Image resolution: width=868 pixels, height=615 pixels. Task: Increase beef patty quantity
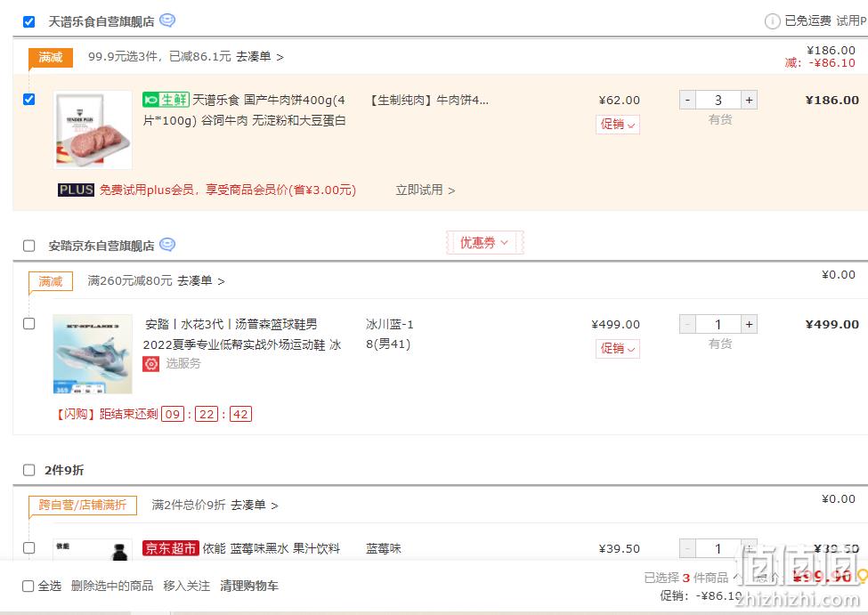click(x=749, y=101)
